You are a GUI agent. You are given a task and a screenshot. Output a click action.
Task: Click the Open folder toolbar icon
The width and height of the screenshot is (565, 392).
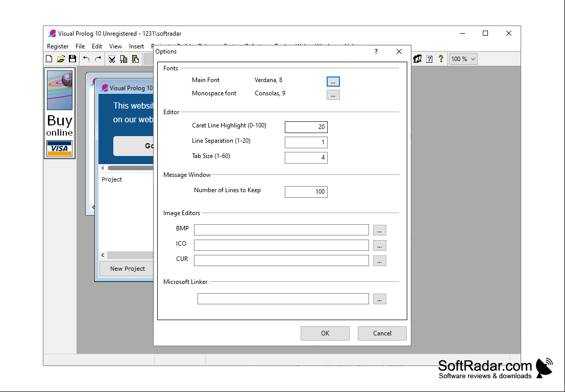(61, 59)
